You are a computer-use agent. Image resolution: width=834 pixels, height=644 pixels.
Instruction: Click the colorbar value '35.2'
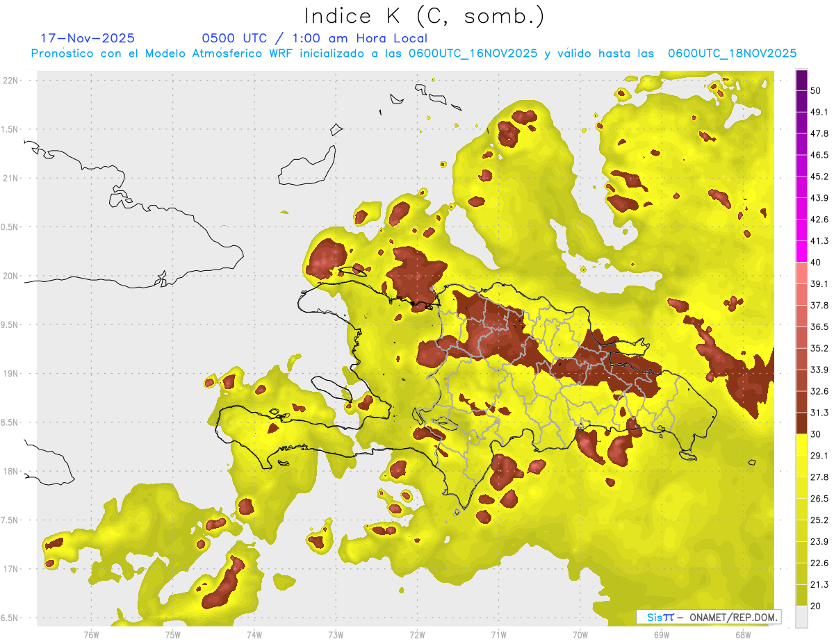(x=819, y=348)
